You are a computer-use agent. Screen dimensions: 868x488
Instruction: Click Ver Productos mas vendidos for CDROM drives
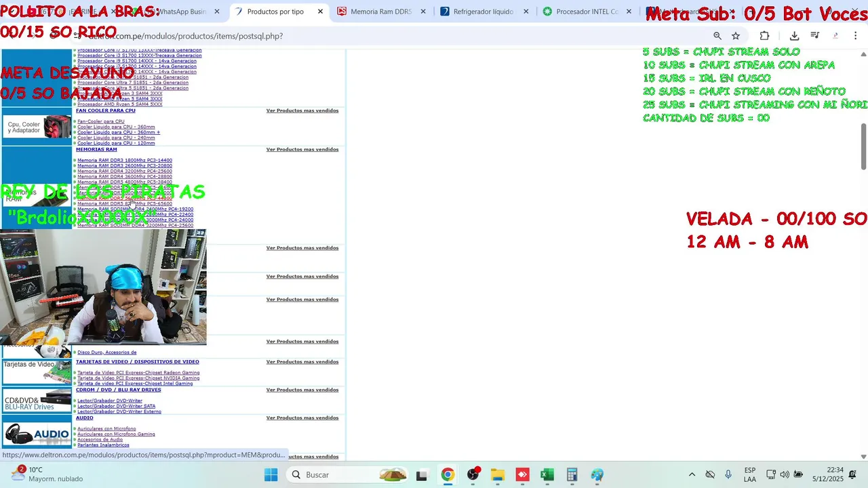click(x=302, y=390)
